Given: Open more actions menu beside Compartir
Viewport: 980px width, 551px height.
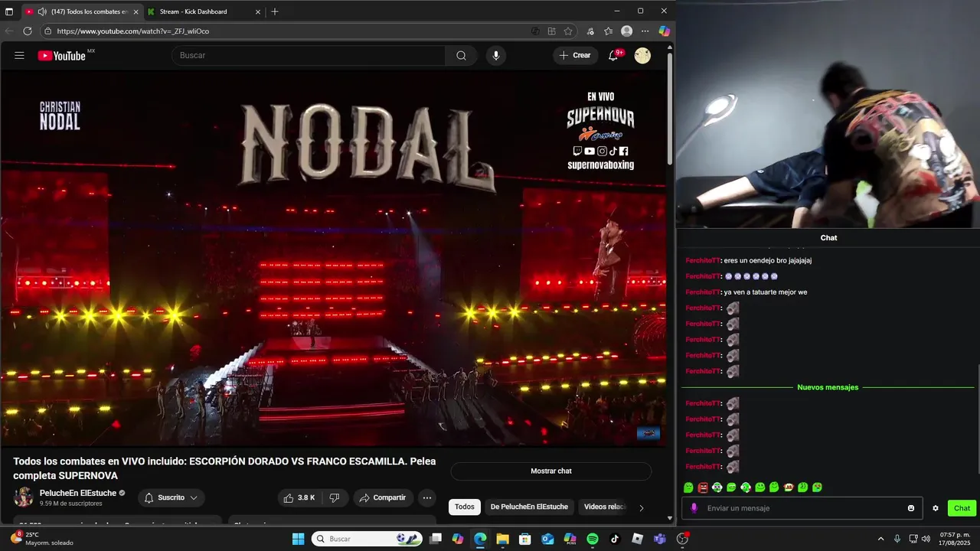Looking at the screenshot, I should (x=427, y=497).
